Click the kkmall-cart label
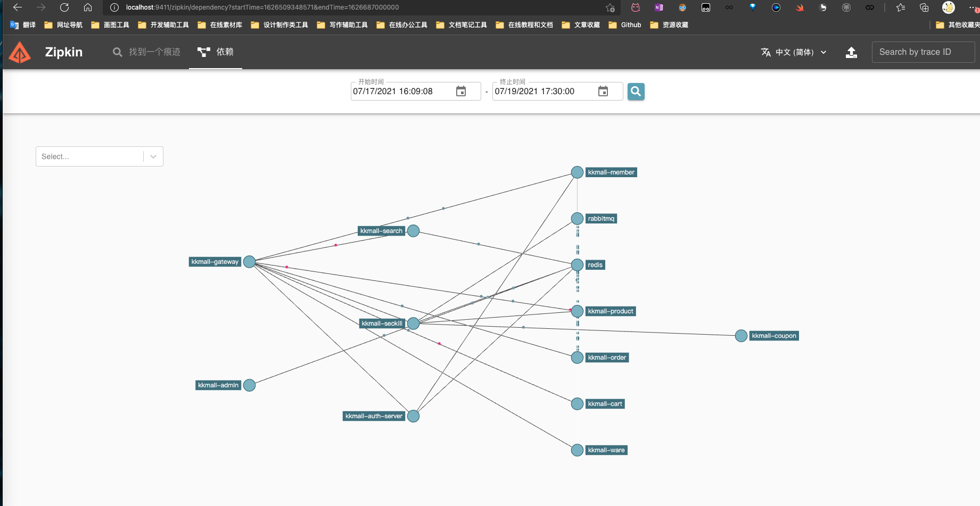980x506 pixels. 605,404
